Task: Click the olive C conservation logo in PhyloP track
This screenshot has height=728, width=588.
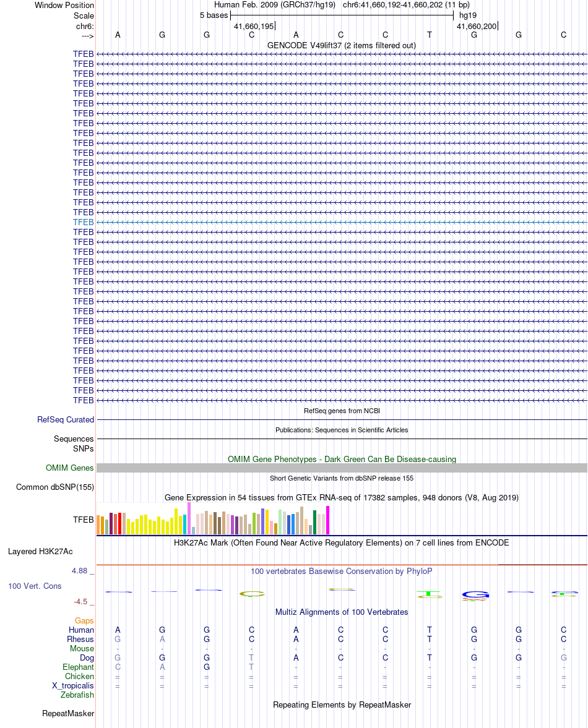Action: (x=252, y=594)
